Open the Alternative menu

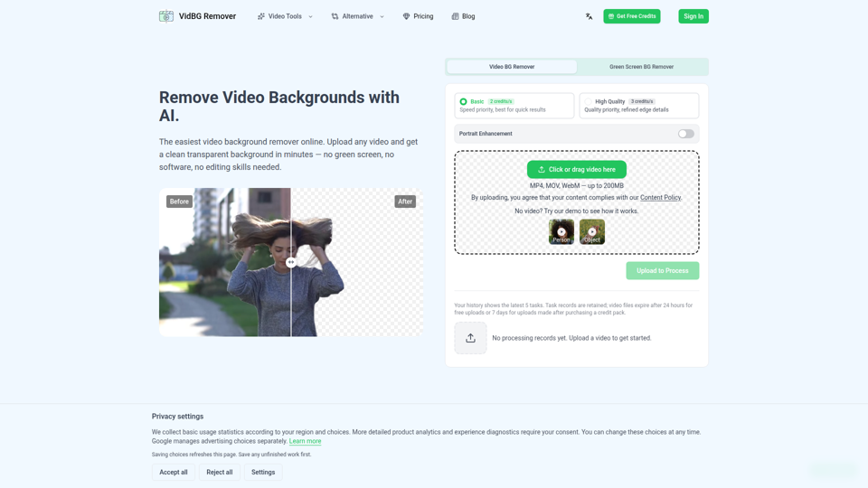(x=358, y=16)
